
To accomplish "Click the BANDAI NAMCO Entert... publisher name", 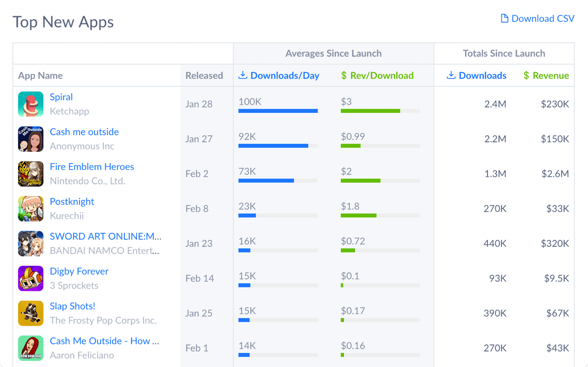I will pos(104,251).
